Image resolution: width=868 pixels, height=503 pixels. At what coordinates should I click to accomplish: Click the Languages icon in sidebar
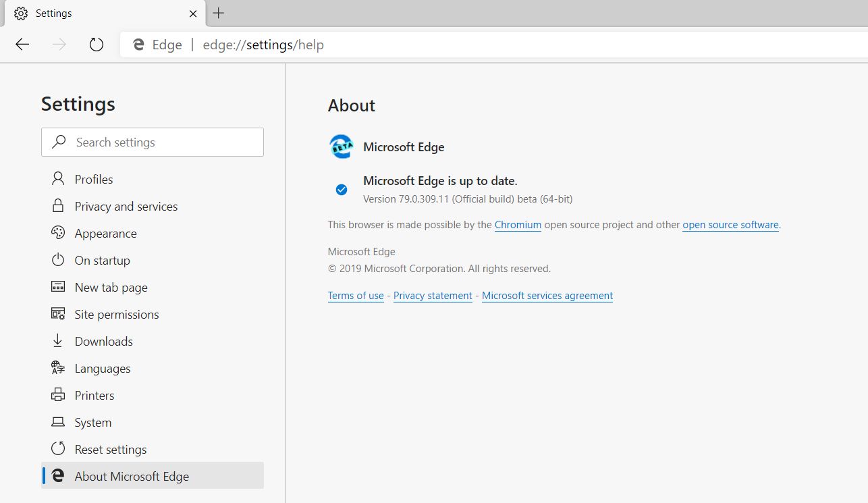(x=57, y=368)
